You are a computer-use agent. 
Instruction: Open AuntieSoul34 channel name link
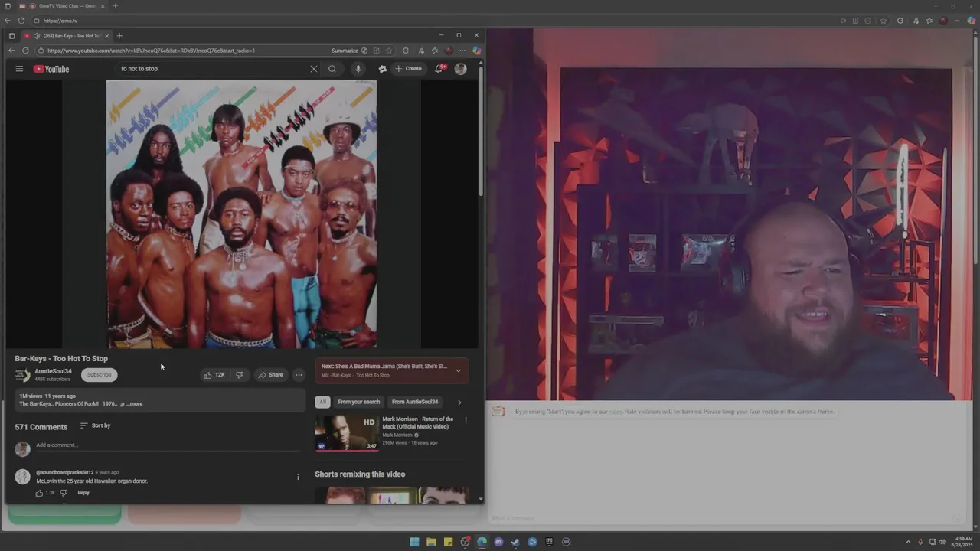coord(53,371)
